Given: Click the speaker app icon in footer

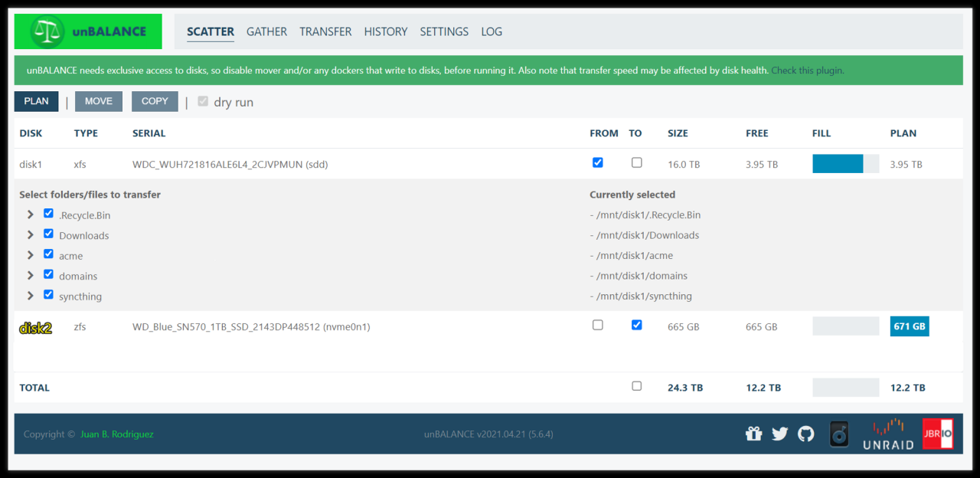Looking at the screenshot, I should coord(839,434).
